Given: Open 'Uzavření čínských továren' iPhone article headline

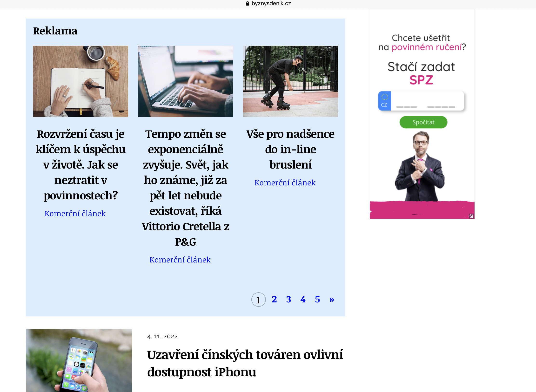Looking at the screenshot, I should pos(245,363).
